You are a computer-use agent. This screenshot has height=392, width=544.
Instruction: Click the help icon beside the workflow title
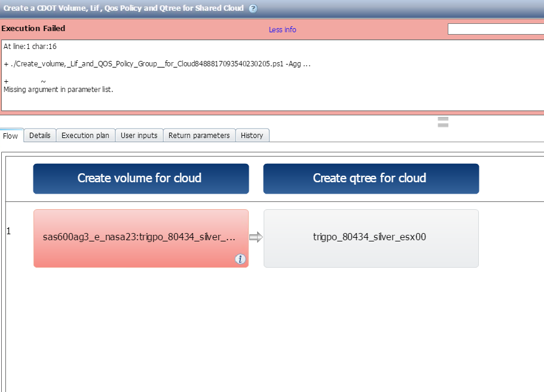(x=253, y=8)
